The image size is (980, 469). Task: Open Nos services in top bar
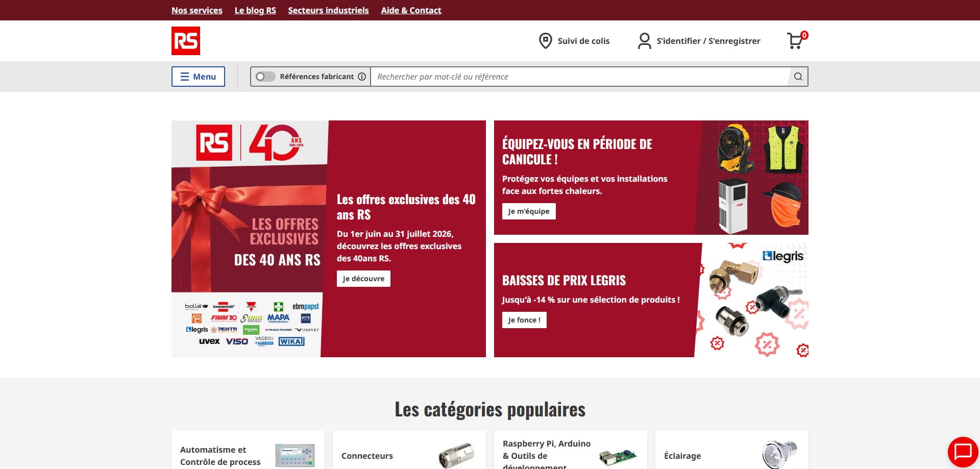(197, 10)
